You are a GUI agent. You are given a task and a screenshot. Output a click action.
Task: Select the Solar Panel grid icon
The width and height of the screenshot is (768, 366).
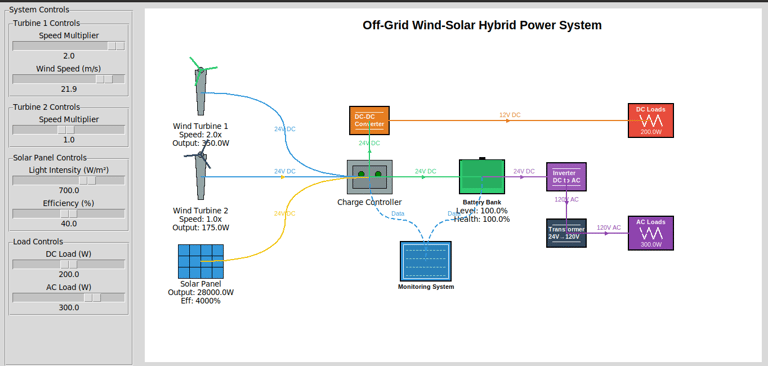coord(201,262)
